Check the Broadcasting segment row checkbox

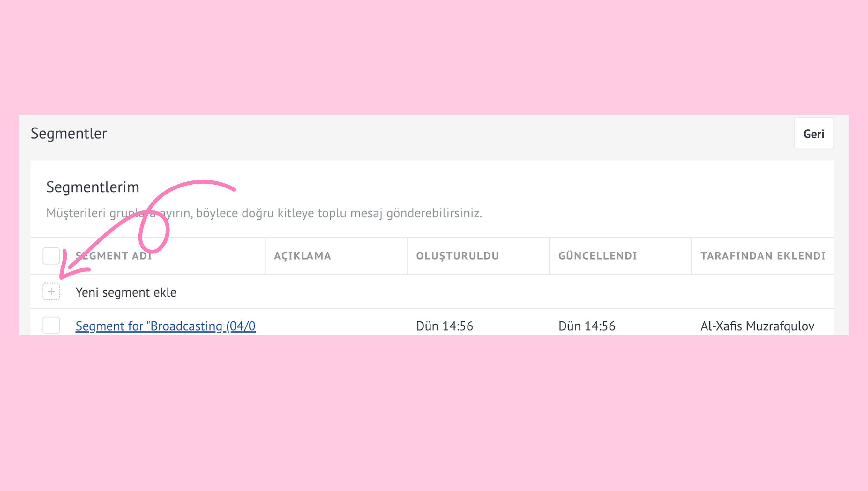tap(51, 325)
